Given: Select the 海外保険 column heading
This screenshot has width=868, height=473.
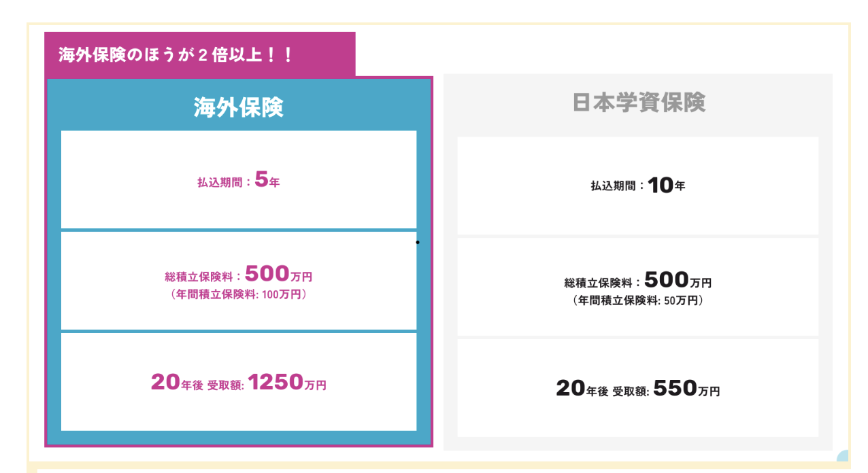Looking at the screenshot, I should click(239, 107).
